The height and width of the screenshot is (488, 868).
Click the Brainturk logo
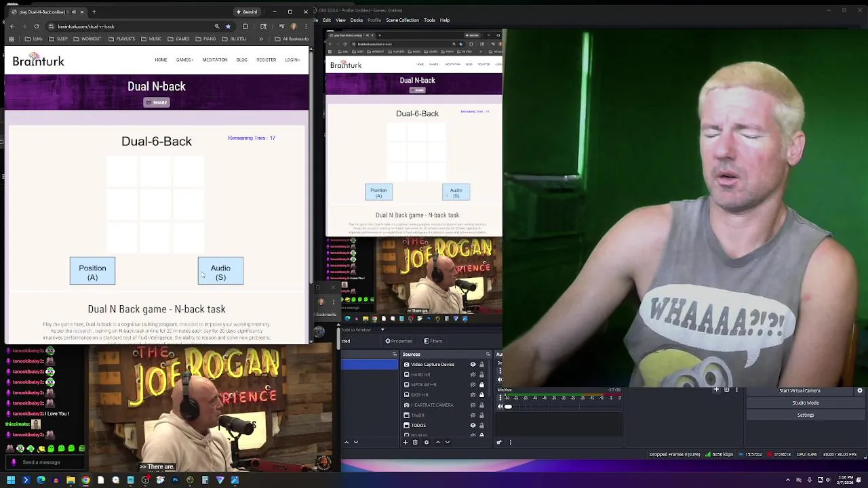point(38,60)
